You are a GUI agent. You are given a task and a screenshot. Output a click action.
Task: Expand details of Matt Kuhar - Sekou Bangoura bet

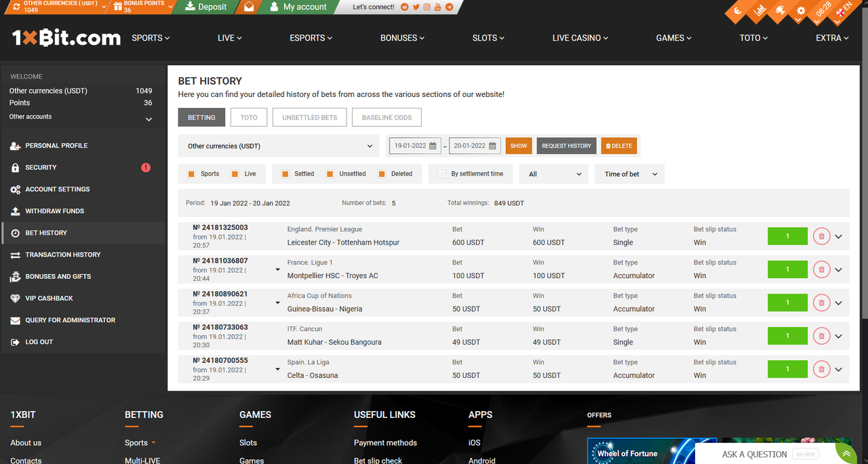click(x=839, y=336)
